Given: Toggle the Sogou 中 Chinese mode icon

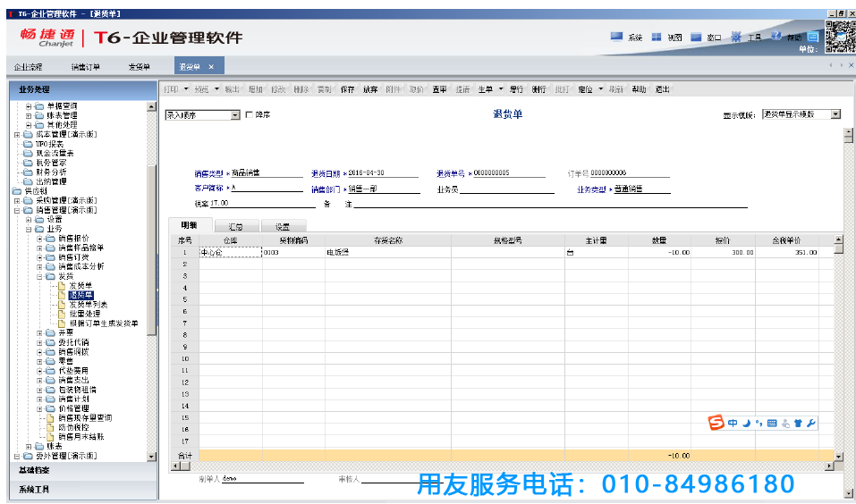Looking at the screenshot, I should click(733, 423).
